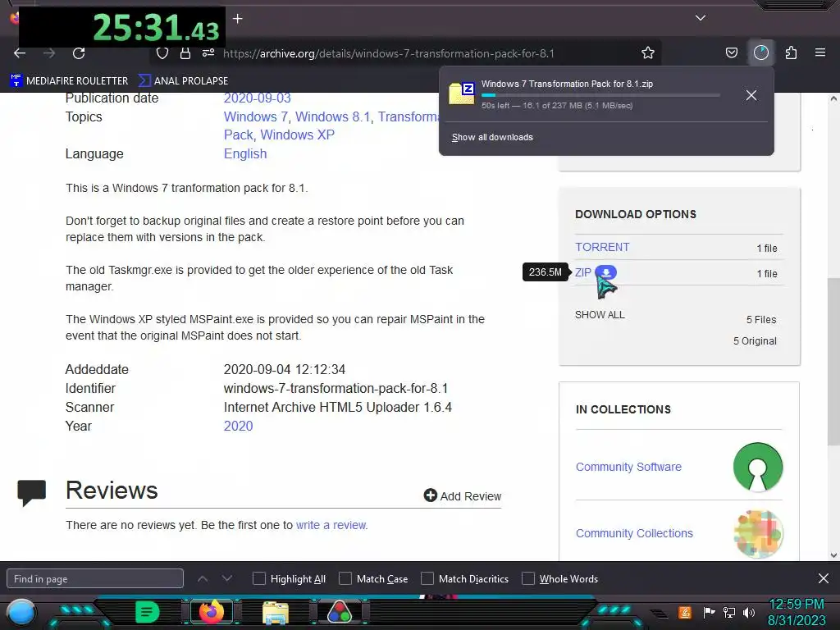Image resolution: width=840 pixels, height=630 pixels.
Task: Enable Match Diacritics checkbox
Action: pyautogui.click(x=427, y=578)
